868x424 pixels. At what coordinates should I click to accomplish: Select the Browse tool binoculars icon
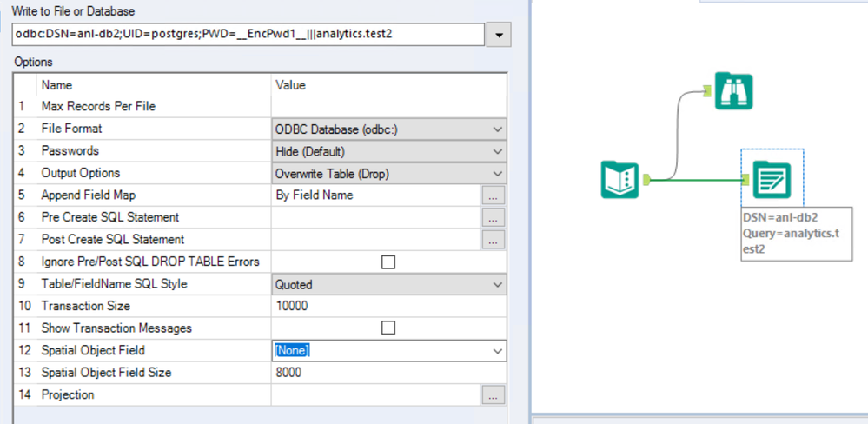(x=733, y=90)
